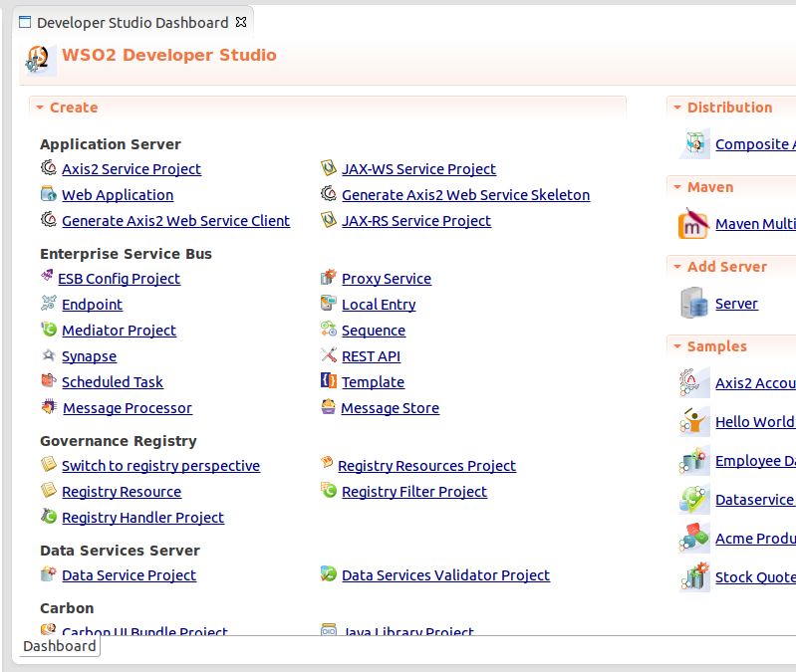This screenshot has width=796, height=672.
Task: Click the Scheduled Task icon
Action: pos(49,380)
